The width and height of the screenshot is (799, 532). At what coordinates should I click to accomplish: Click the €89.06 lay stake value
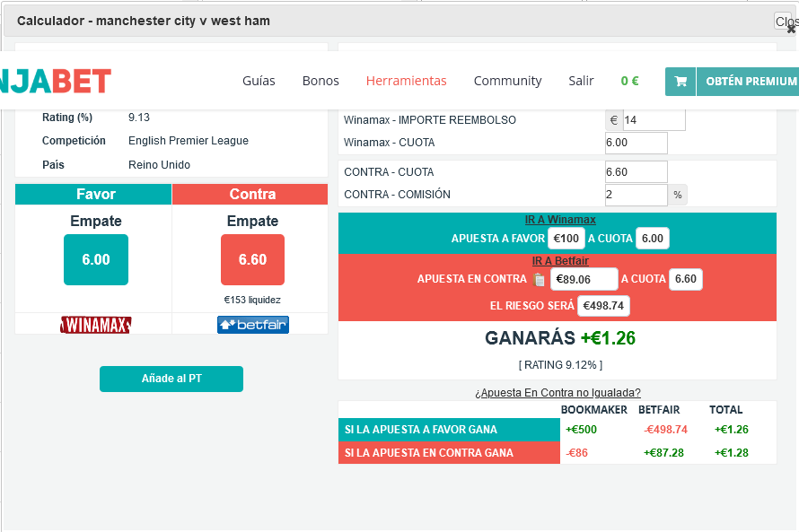pyautogui.click(x=584, y=279)
